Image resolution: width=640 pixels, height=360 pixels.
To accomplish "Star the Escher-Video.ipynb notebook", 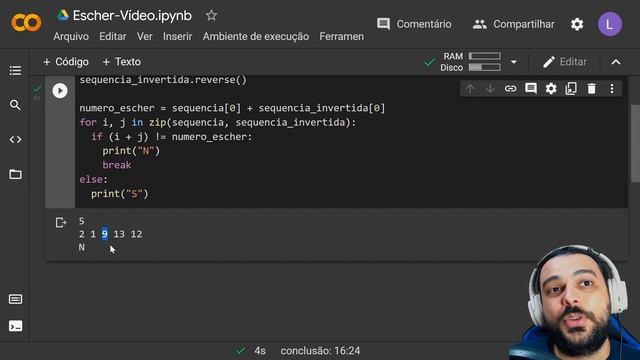I will point(211,16).
